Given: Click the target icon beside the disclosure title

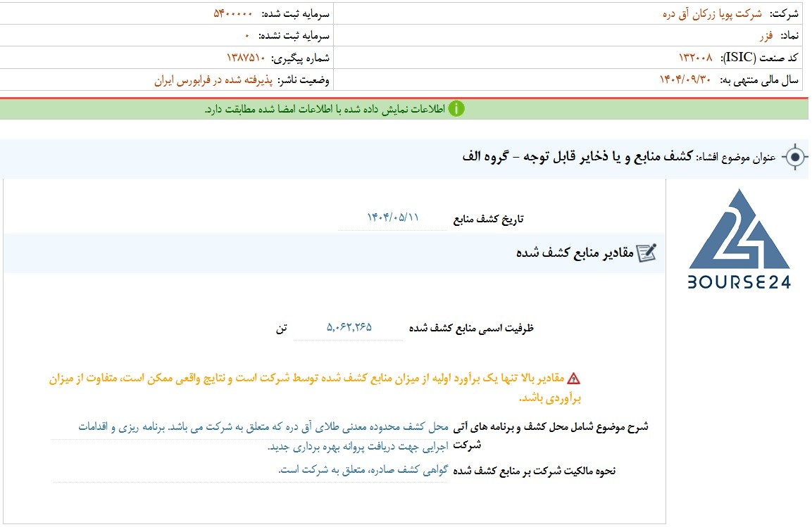Looking at the screenshot, I should (795, 157).
